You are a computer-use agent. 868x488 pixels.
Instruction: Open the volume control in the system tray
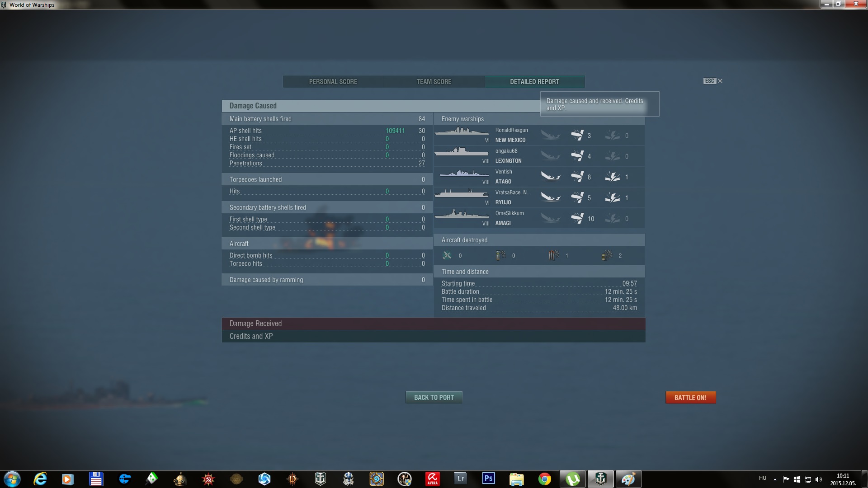(x=819, y=479)
